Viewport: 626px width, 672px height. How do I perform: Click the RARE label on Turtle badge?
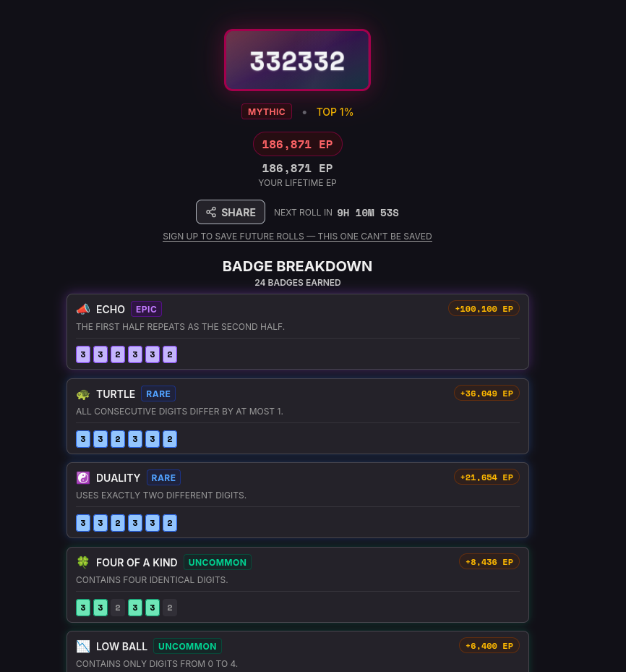point(158,394)
